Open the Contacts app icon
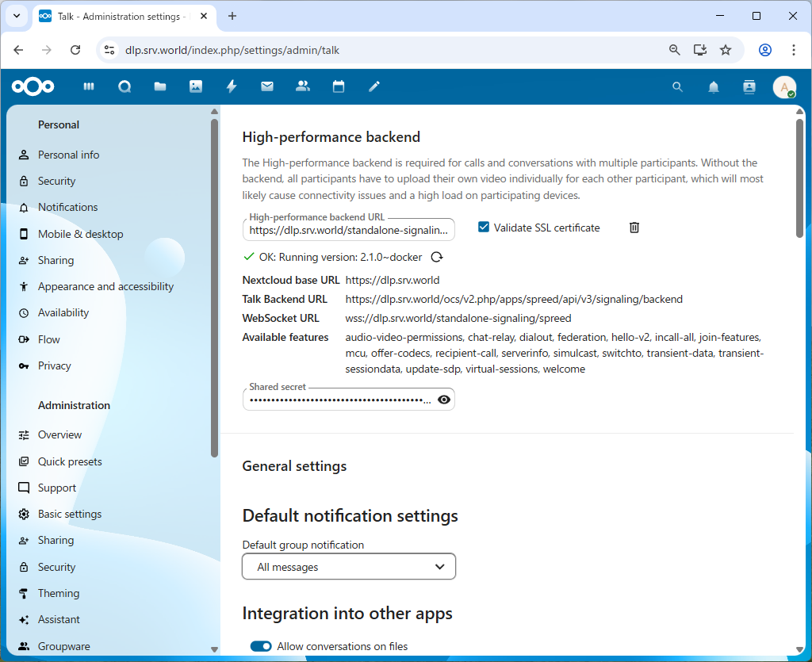The height and width of the screenshot is (662, 812). 303,86
